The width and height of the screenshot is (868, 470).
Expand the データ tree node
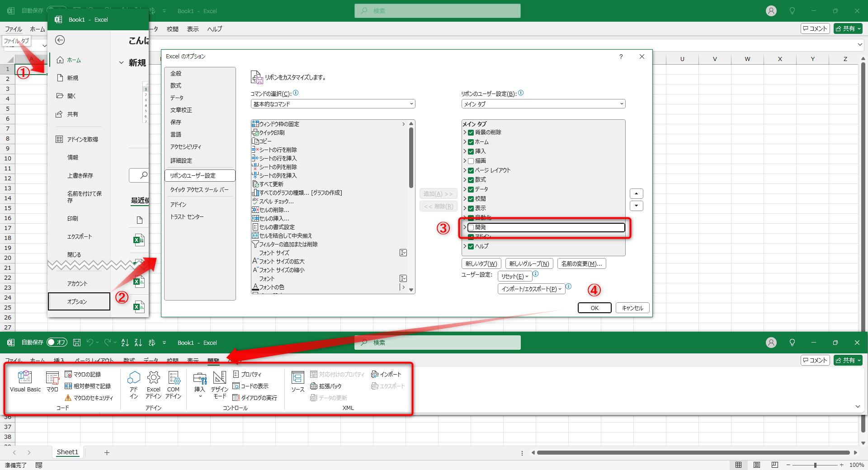(x=465, y=189)
